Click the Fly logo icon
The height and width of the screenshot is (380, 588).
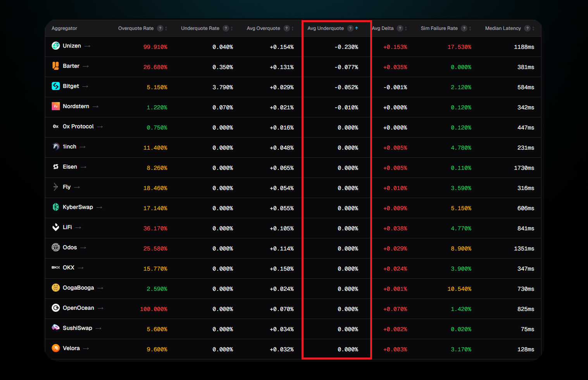tap(56, 187)
